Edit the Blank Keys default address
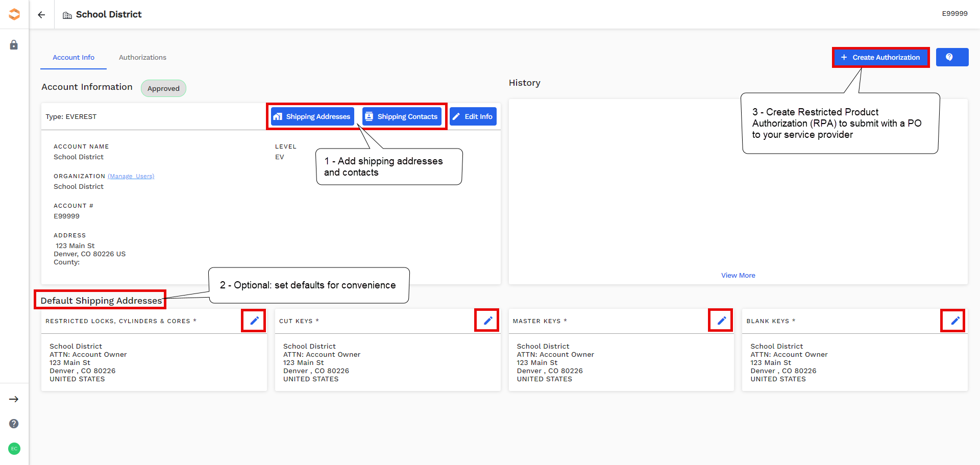The height and width of the screenshot is (465, 980). [x=954, y=321]
